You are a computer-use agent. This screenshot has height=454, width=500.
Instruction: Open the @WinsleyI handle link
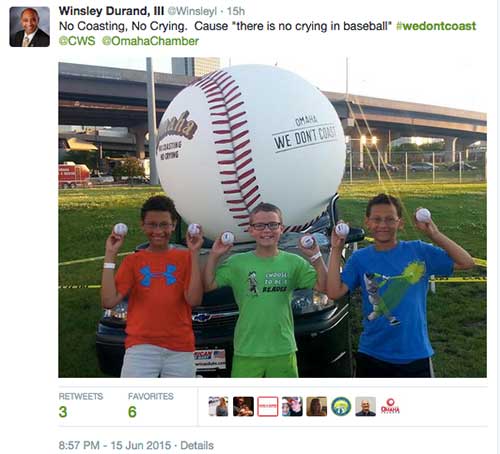tap(192, 11)
